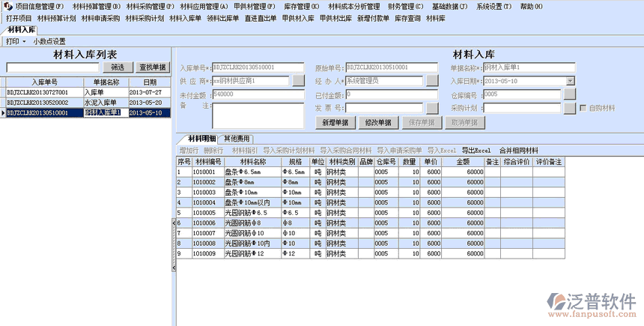Click 导出Excel in the detail toolbar
Screen dimensions: 644x326
(476, 150)
